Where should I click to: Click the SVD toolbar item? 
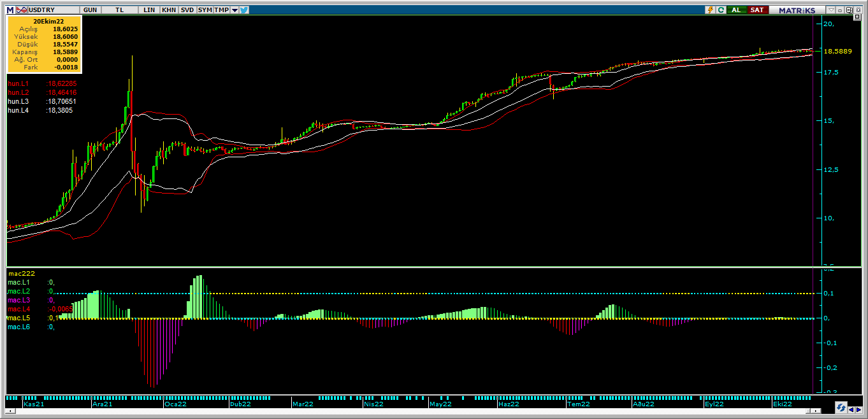pos(187,10)
